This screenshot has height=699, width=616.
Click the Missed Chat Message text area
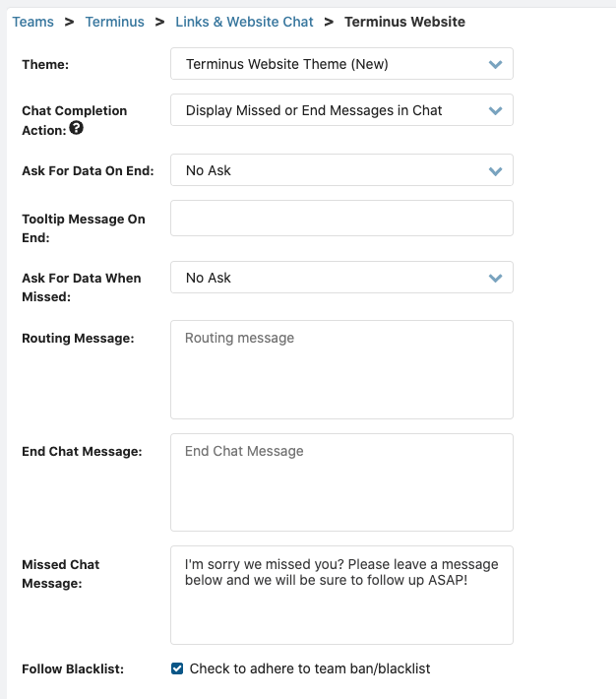341,595
